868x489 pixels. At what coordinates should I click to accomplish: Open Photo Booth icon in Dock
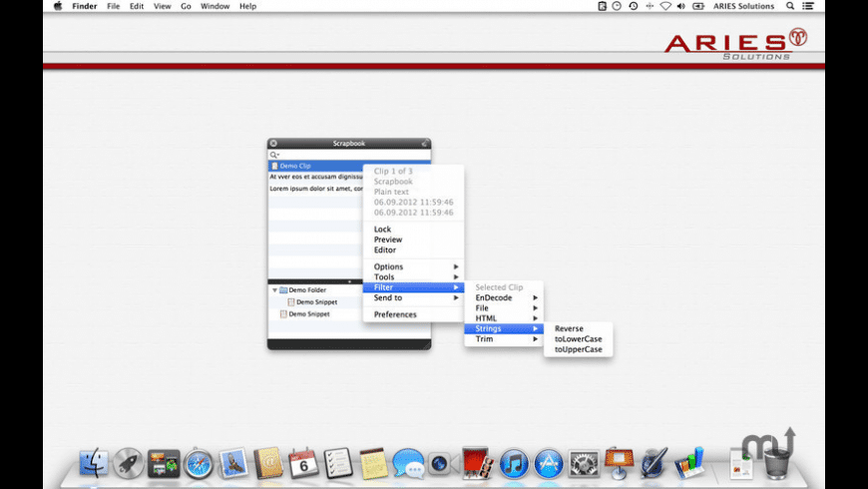pos(477,462)
